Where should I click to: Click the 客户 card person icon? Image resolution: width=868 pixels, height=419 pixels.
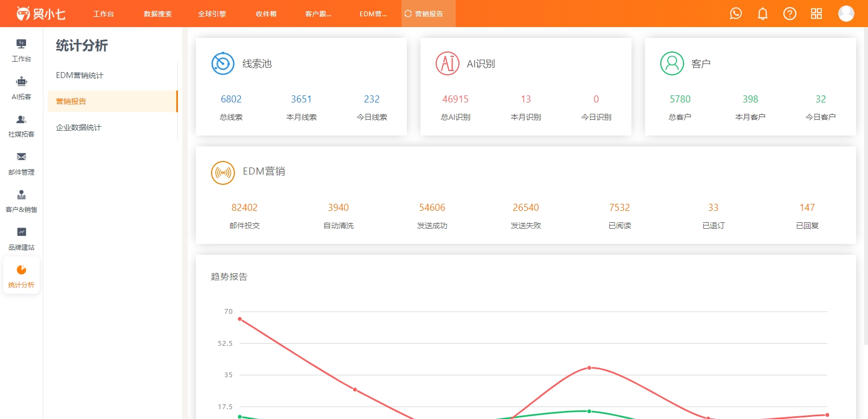pyautogui.click(x=672, y=63)
